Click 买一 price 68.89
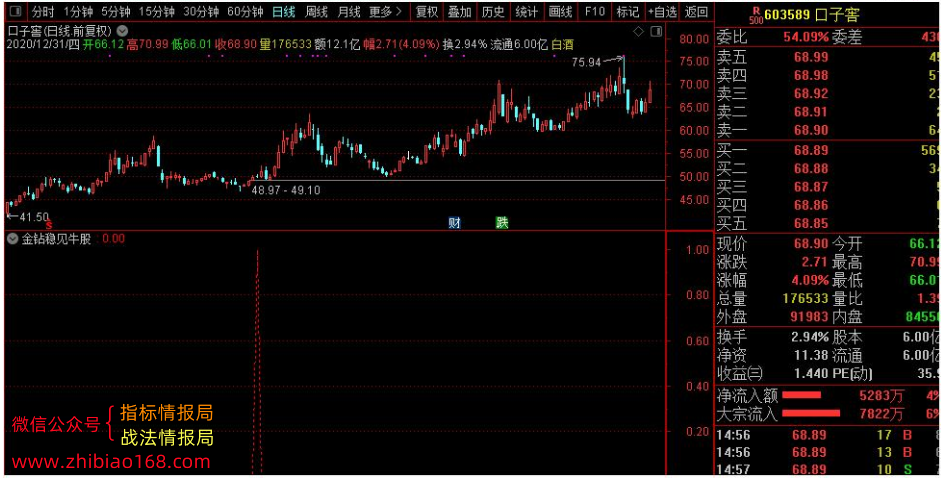Viewport: 941px width, 478px height. (x=811, y=150)
